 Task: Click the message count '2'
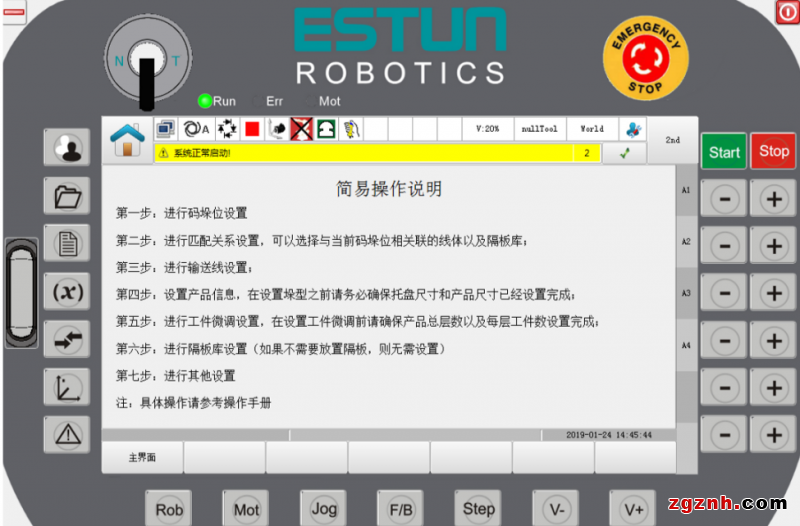(x=587, y=153)
